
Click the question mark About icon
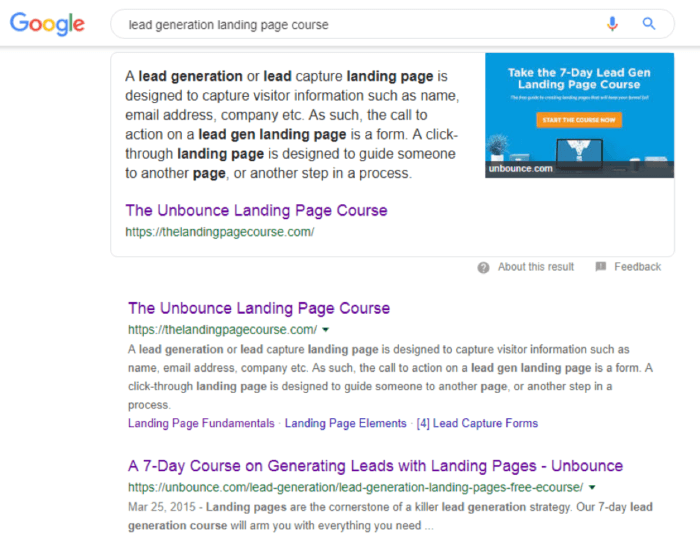[x=484, y=267]
